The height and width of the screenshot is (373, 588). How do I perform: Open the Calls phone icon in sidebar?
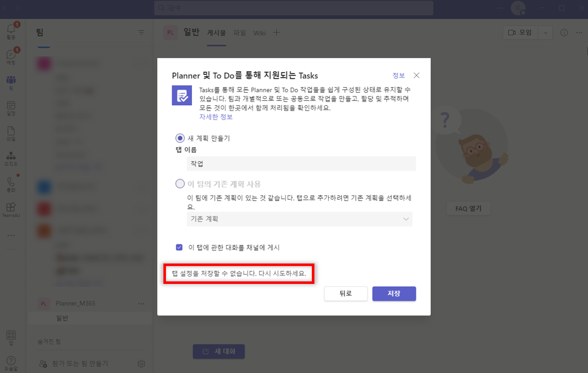[11, 182]
